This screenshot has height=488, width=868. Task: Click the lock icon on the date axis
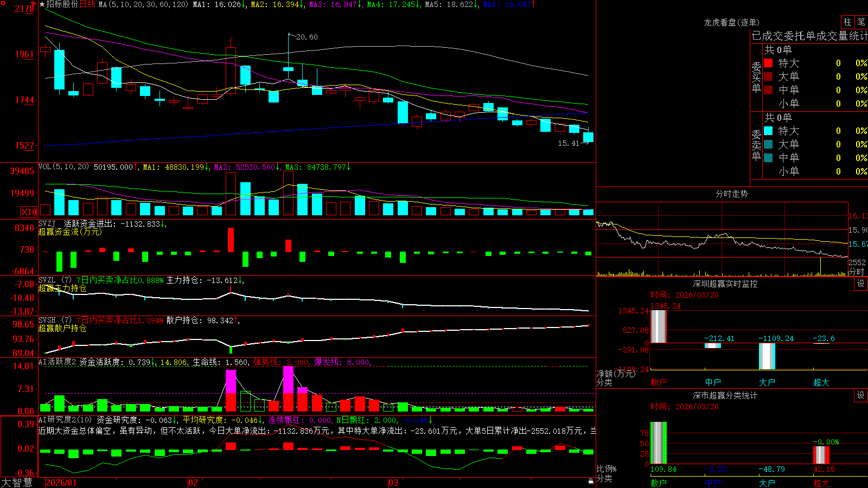point(591,481)
